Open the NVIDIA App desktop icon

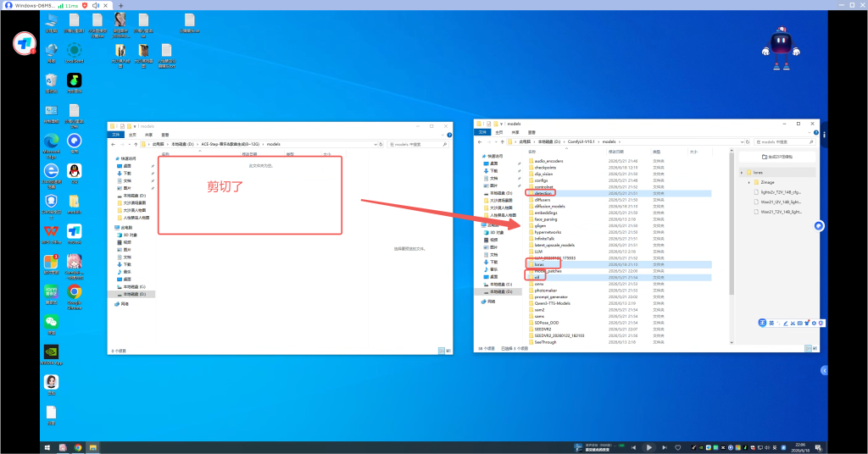[x=52, y=354]
